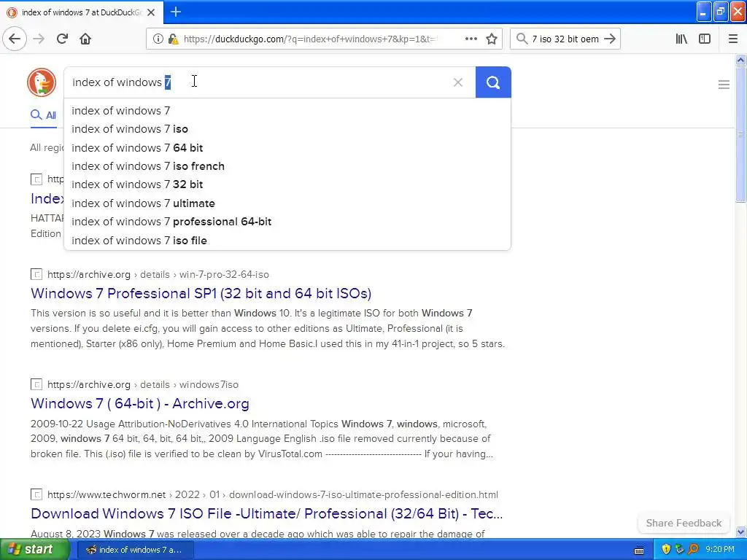Click archive.org win-7-pro-32-64-iso URL
This screenshot has width=747, height=560.
(158, 275)
